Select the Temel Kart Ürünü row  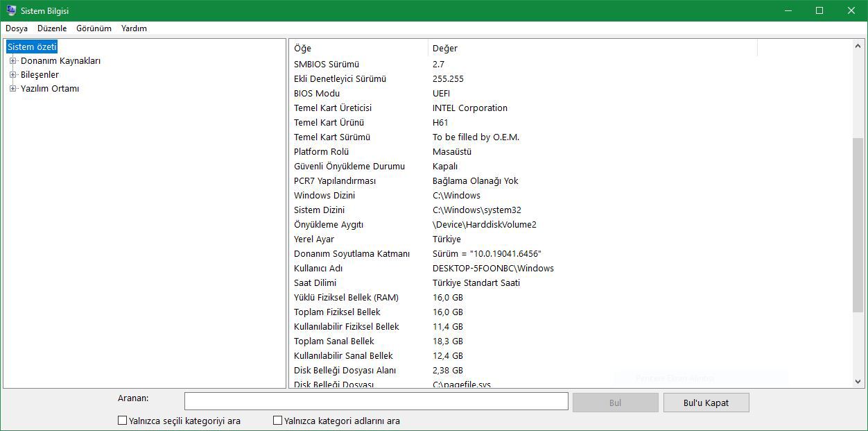pos(571,123)
